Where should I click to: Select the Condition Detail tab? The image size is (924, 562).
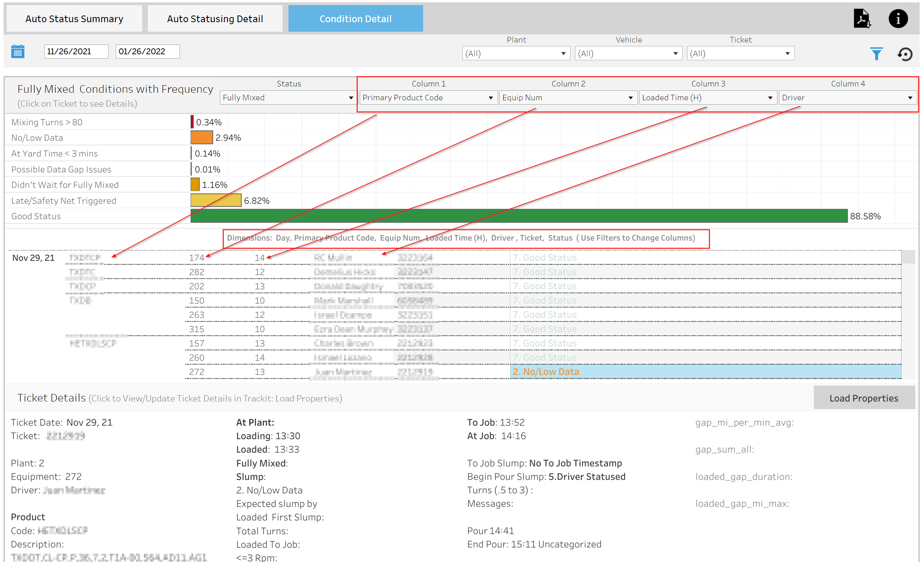(355, 19)
